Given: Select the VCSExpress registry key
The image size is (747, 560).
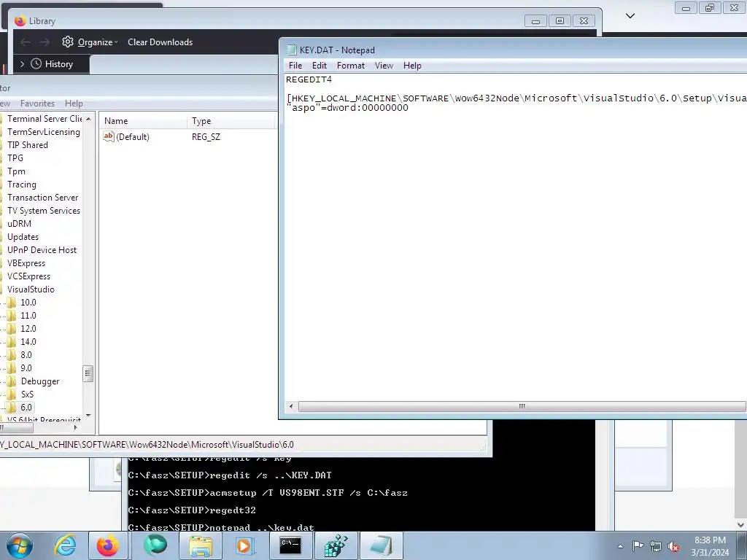Looking at the screenshot, I should tap(28, 276).
